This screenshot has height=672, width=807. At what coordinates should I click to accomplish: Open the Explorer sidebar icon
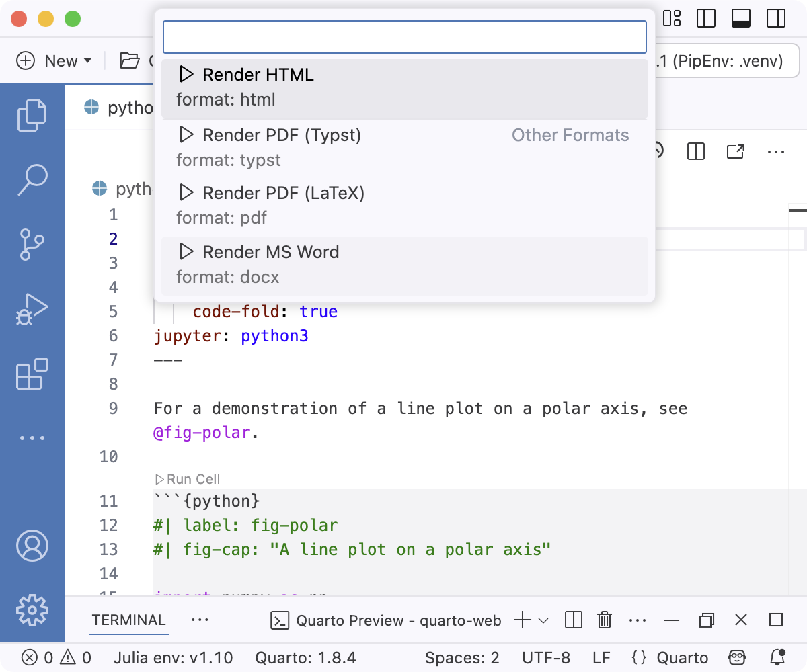click(32, 114)
